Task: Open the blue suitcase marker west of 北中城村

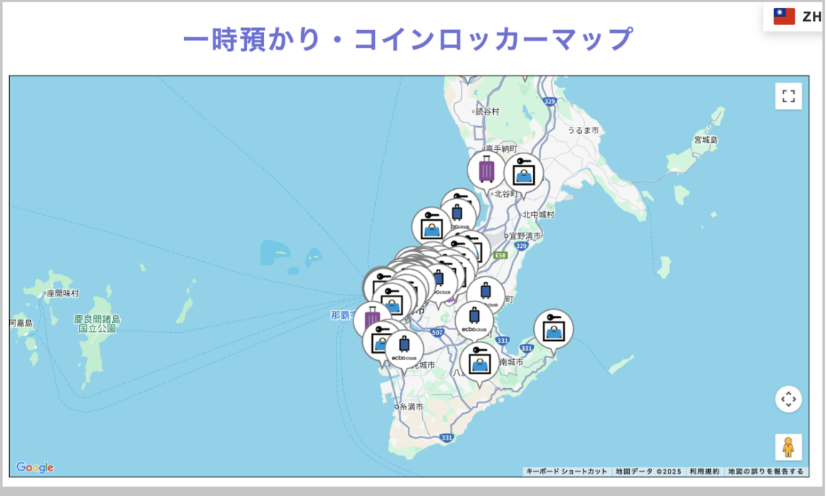Action: (x=459, y=210)
